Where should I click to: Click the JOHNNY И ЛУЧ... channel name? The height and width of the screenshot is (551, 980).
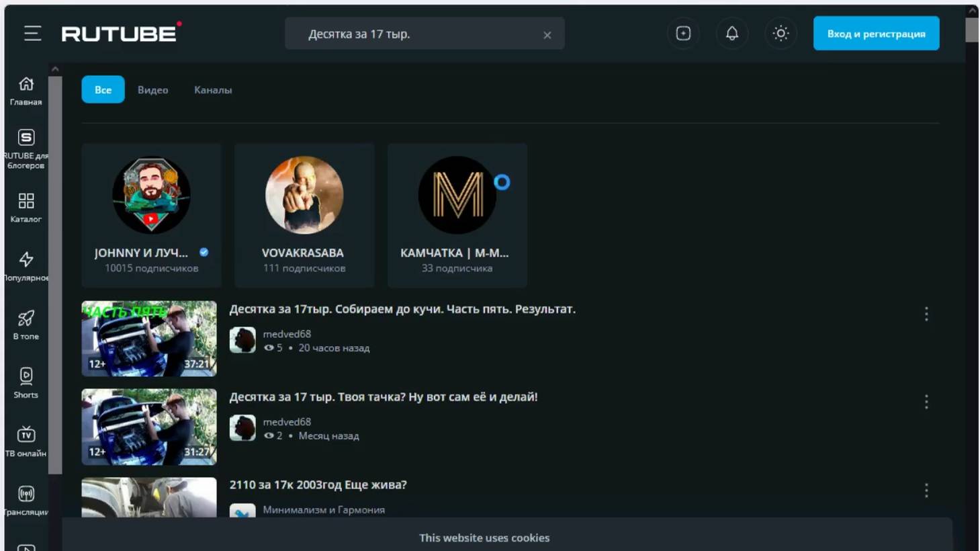tap(141, 253)
